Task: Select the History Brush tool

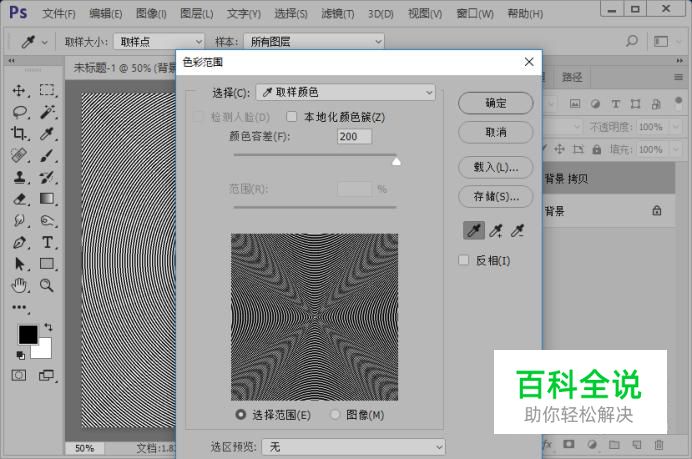Action: [x=46, y=177]
